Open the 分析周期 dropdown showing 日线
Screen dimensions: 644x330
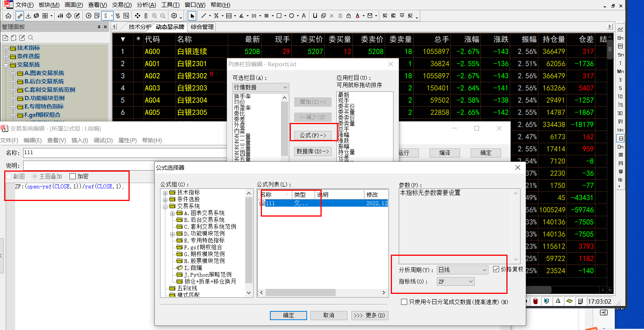[x=462, y=270]
